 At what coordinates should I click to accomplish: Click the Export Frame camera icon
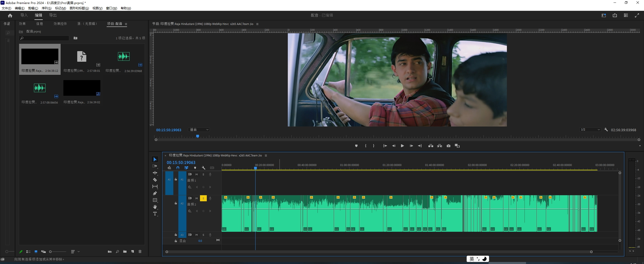click(x=448, y=146)
